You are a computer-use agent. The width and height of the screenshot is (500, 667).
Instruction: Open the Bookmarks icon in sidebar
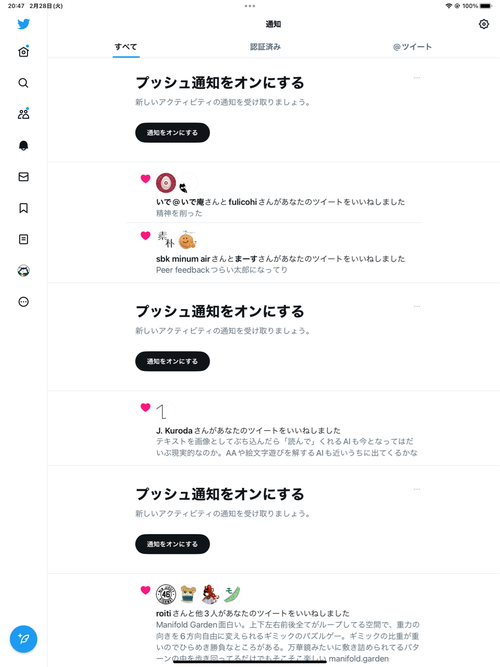click(24, 208)
